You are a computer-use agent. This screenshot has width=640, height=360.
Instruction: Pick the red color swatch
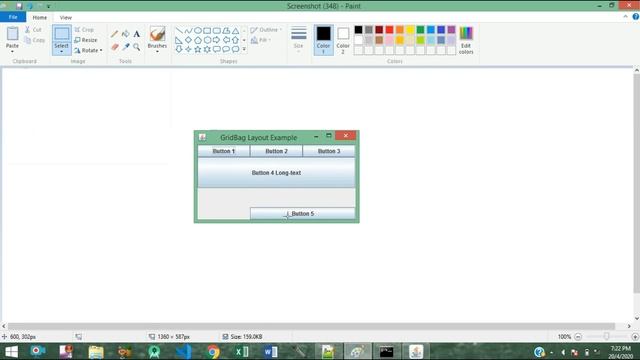tap(389, 29)
